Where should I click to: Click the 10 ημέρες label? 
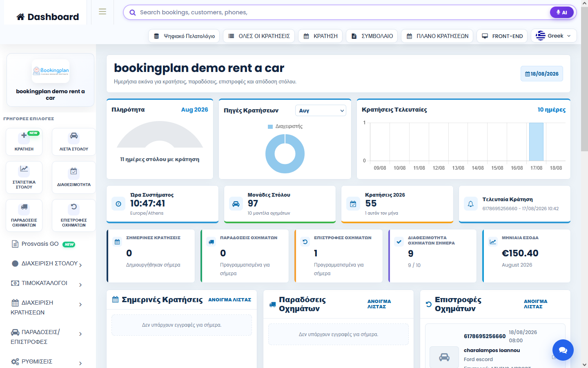(x=552, y=110)
